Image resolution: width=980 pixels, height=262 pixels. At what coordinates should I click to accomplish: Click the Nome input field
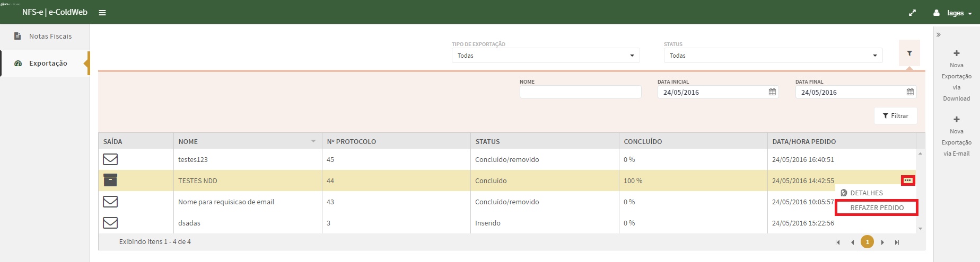click(x=581, y=92)
